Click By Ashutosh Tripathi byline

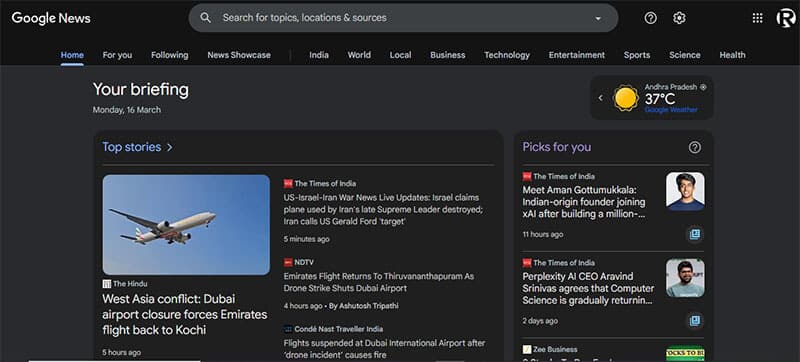coord(364,306)
